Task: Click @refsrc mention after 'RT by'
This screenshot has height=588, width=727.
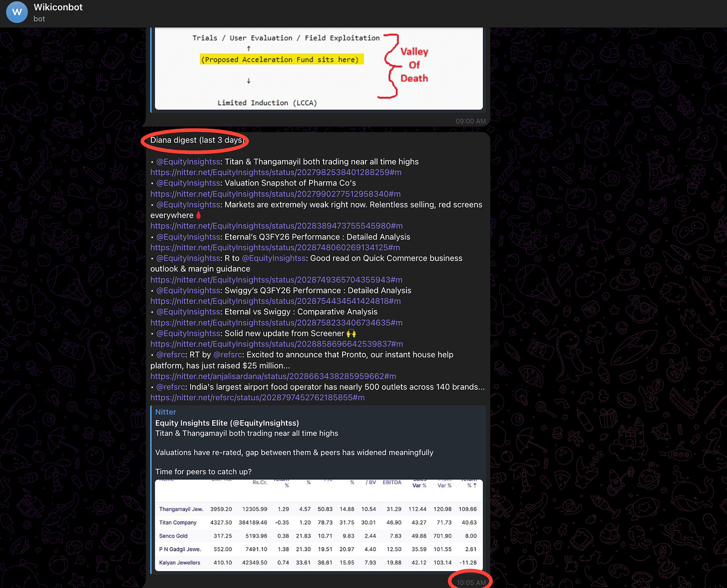Action: click(x=228, y=354)
